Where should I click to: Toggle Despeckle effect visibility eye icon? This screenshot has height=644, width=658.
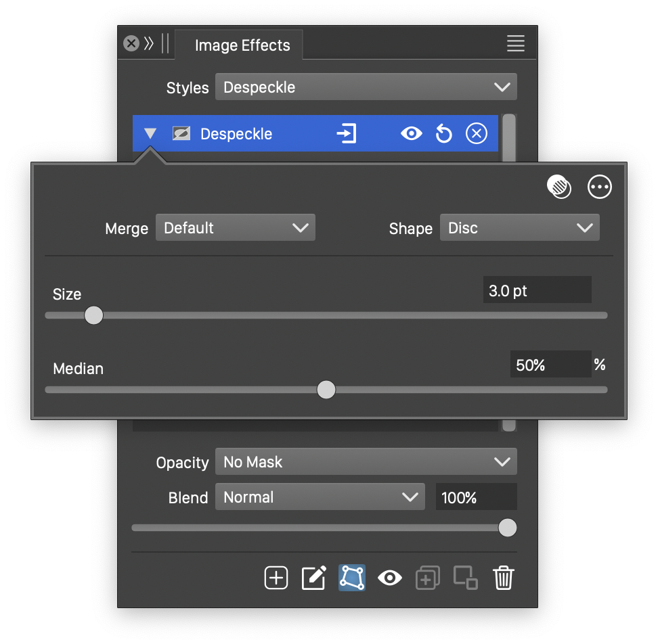pyautogui.click(x=411, y=134)
